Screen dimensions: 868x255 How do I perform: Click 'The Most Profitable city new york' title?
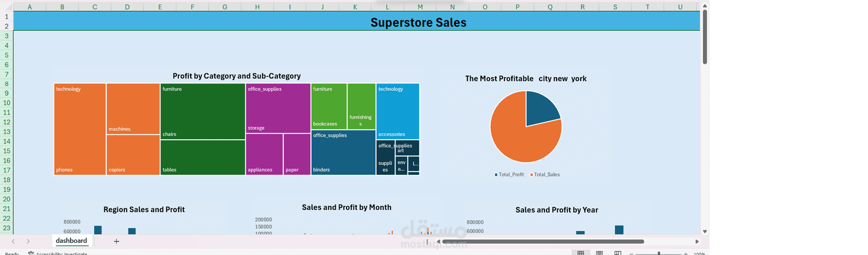526,79
